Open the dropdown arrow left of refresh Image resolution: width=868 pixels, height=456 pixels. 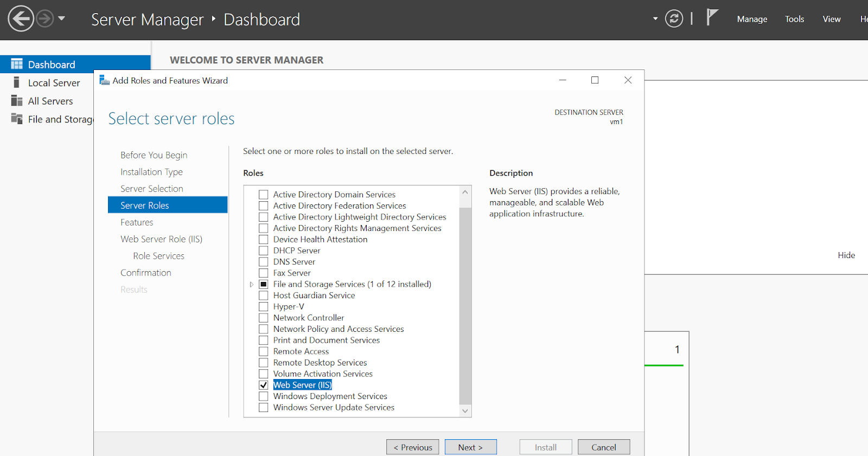[x=655, y=19]
